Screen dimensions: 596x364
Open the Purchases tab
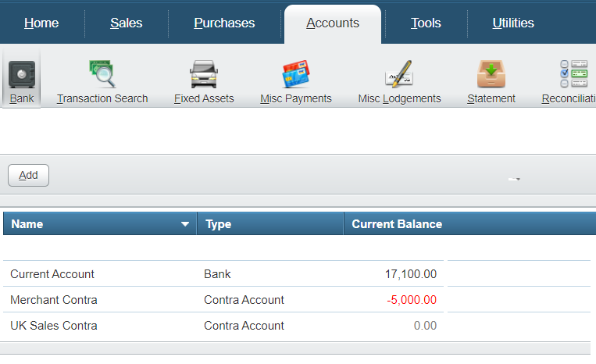tap(224, 23)
